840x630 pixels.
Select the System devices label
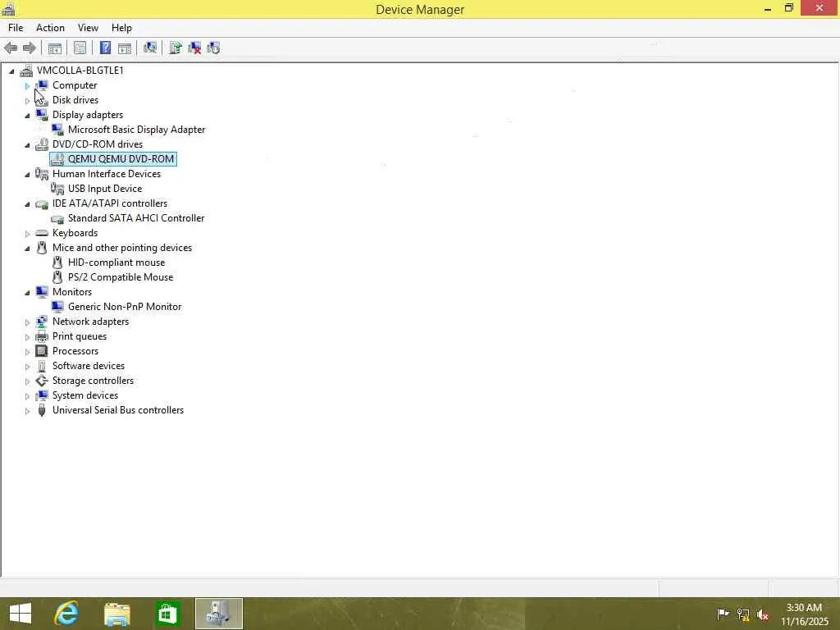85,395
